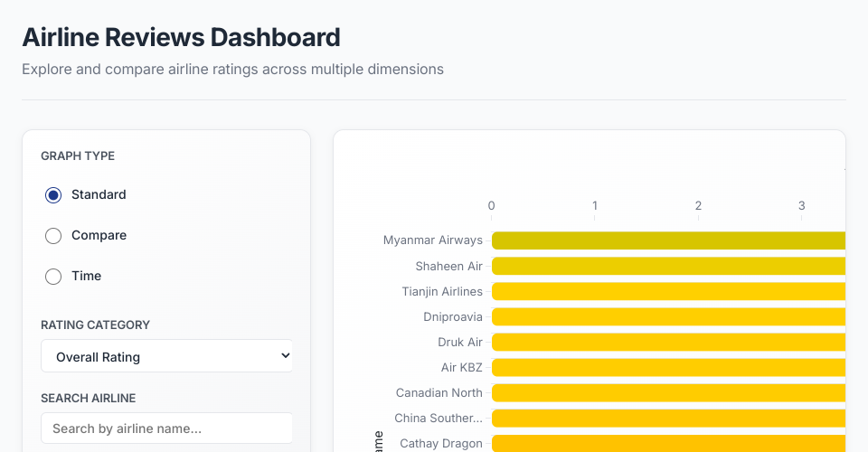Screen dimensions: 868x452
Task: Select the Standard graph type radio button
Action: pyautogui.click(x=53, y=195)
